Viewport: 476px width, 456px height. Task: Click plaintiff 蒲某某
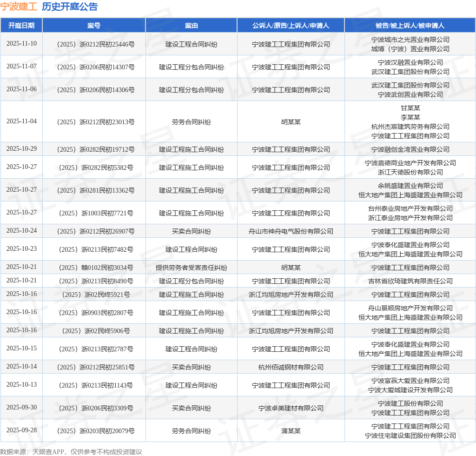pyautogui.click(x=291, y=431)
